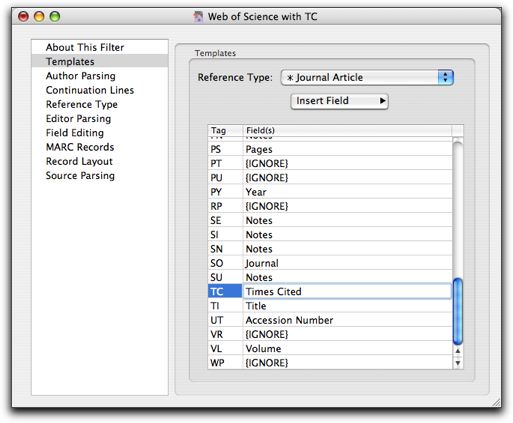Select the UT tag cell

225,320
